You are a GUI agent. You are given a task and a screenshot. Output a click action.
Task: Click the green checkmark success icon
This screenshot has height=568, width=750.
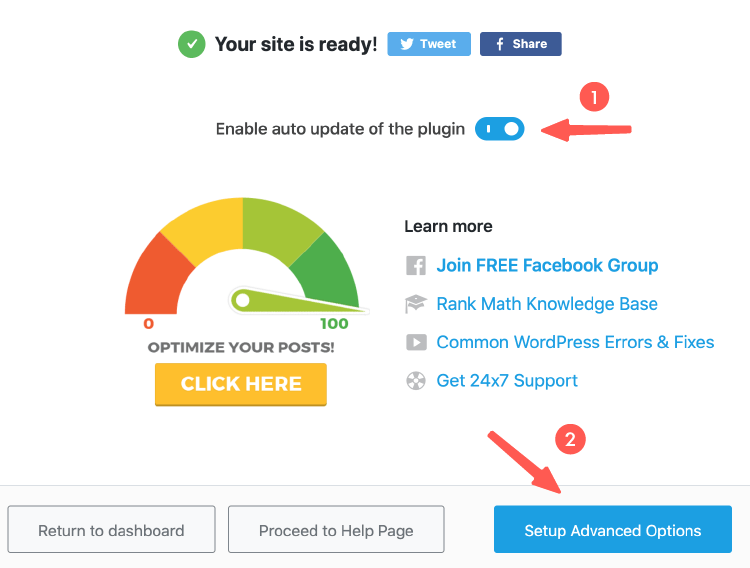[x=190, y=44]
